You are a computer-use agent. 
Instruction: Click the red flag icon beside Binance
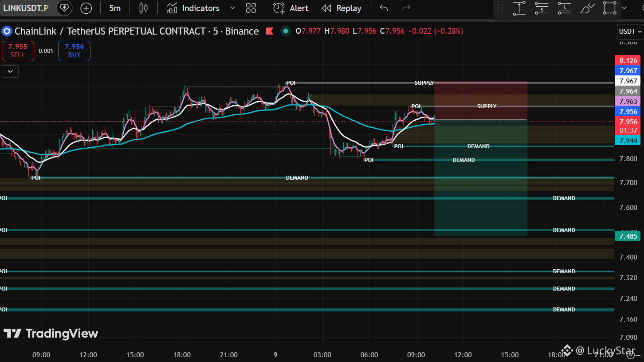(269, 31)
